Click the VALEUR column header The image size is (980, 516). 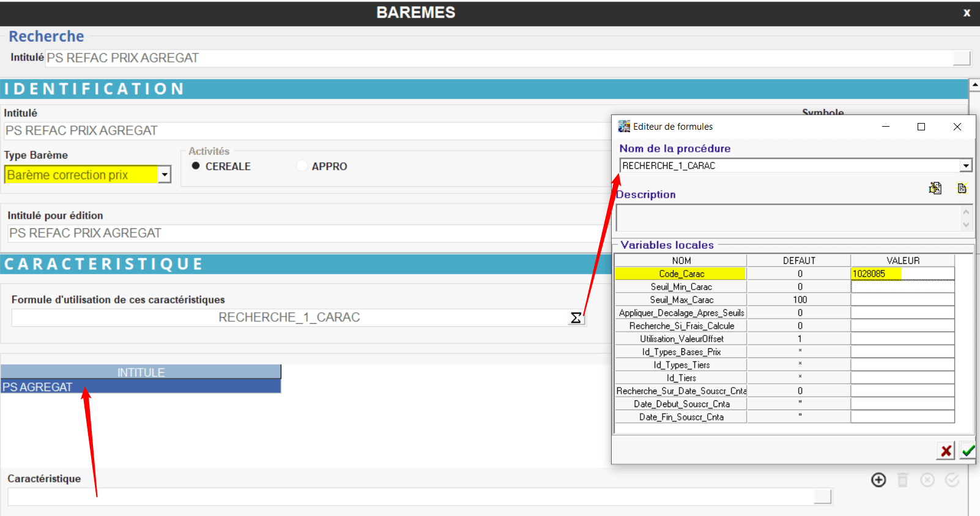[x=902, y=261]
